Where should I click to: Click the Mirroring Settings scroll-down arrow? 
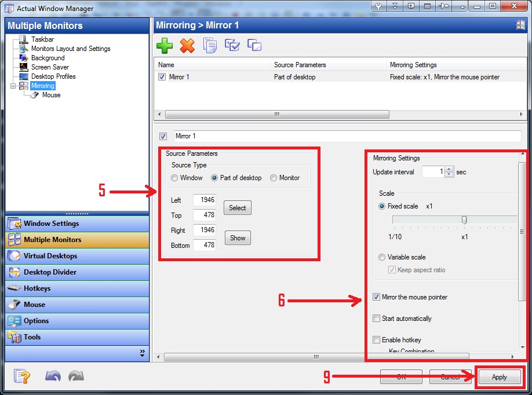[x=522, y=348]
